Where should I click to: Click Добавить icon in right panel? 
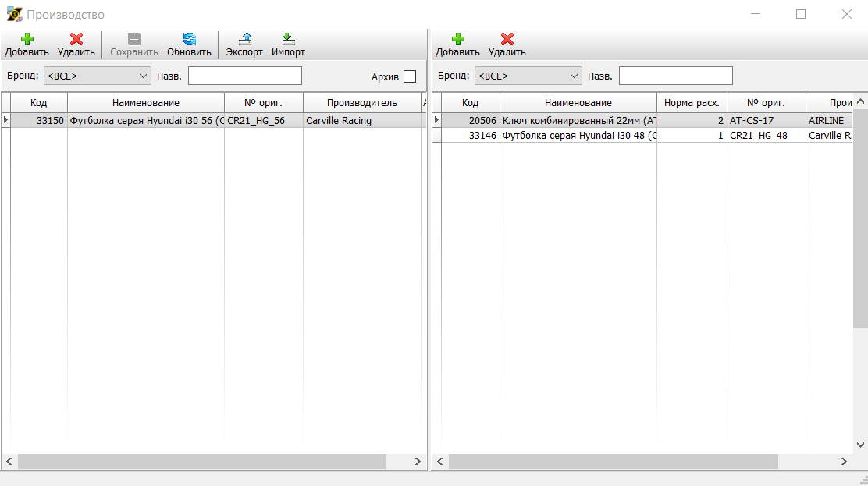[x=457, y=39]
